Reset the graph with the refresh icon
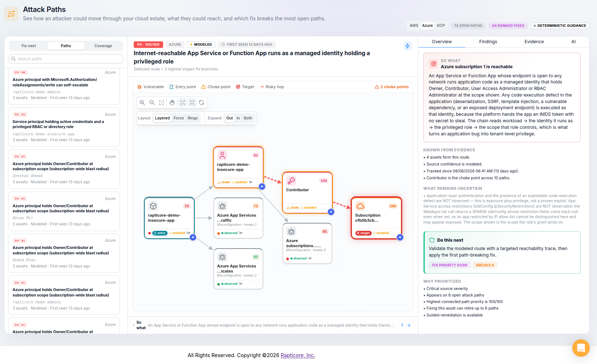This screenshot has width=597, height=364. 202,103
